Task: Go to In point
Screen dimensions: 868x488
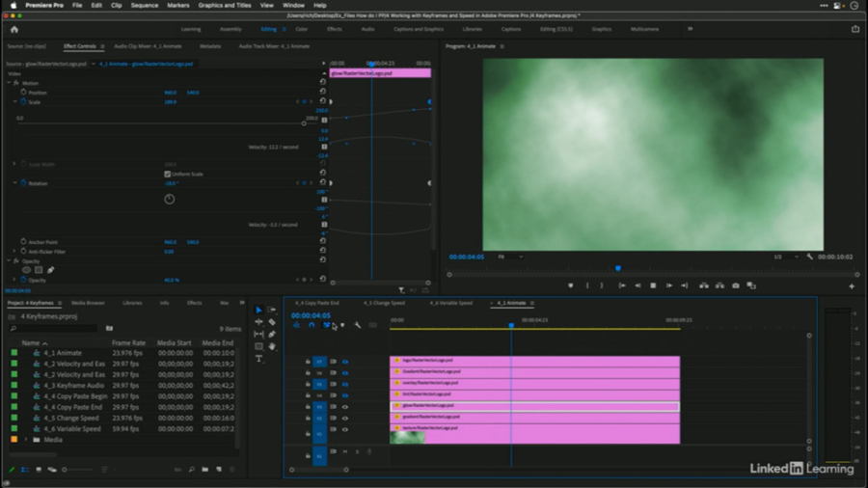Action: (x=622, y=285)
